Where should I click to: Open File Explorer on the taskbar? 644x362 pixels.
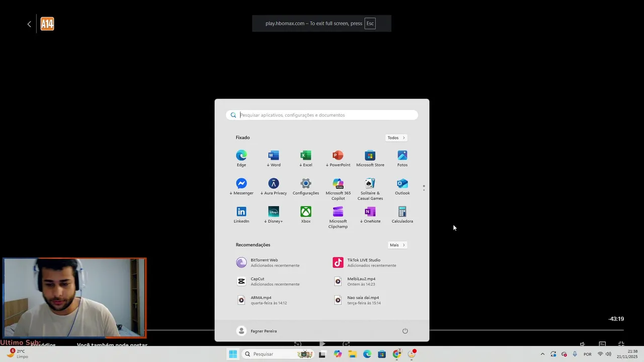point(352,354)
